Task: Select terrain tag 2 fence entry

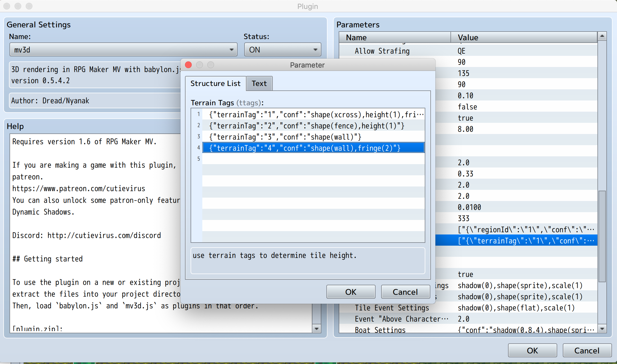Action: 307,126
